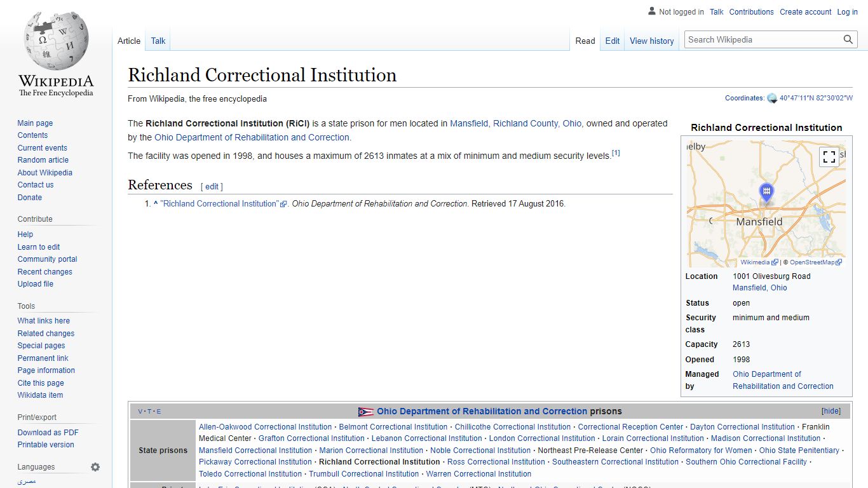Click into the Search Wikipedia field
Screen dimensions: 868x488
(x=763, y=39)
